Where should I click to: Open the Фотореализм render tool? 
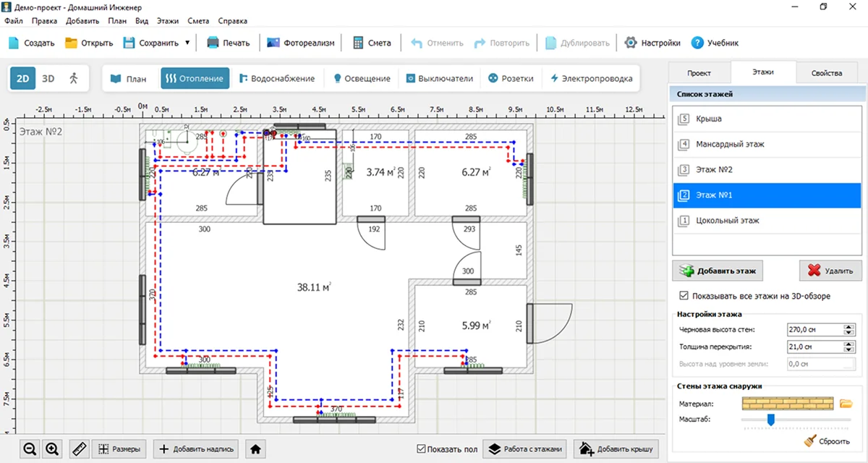[300, 43]
